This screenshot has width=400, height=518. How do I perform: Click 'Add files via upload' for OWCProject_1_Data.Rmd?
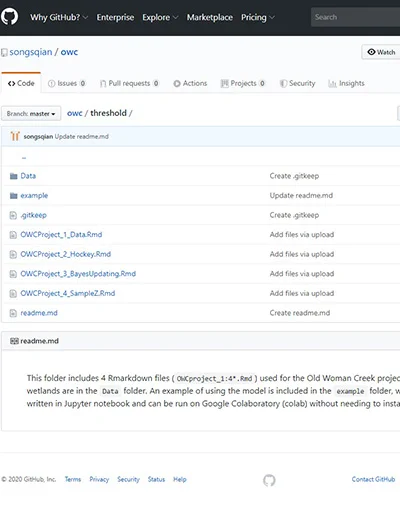point(302,235)
